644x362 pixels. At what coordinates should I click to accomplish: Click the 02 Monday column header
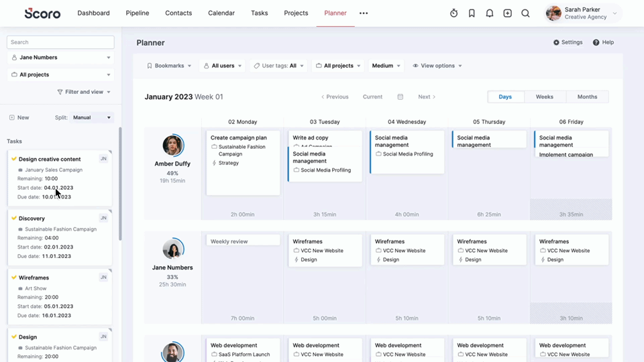coord(243,122)
